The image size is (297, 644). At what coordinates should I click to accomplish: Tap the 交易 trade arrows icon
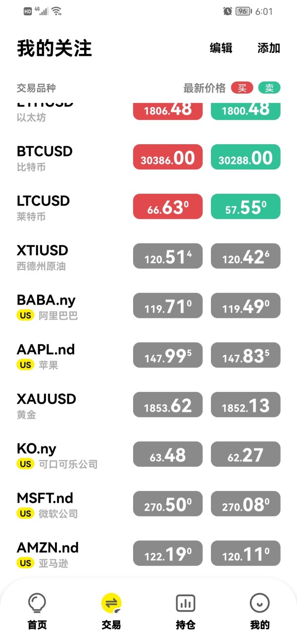click(x=111, y=603)
